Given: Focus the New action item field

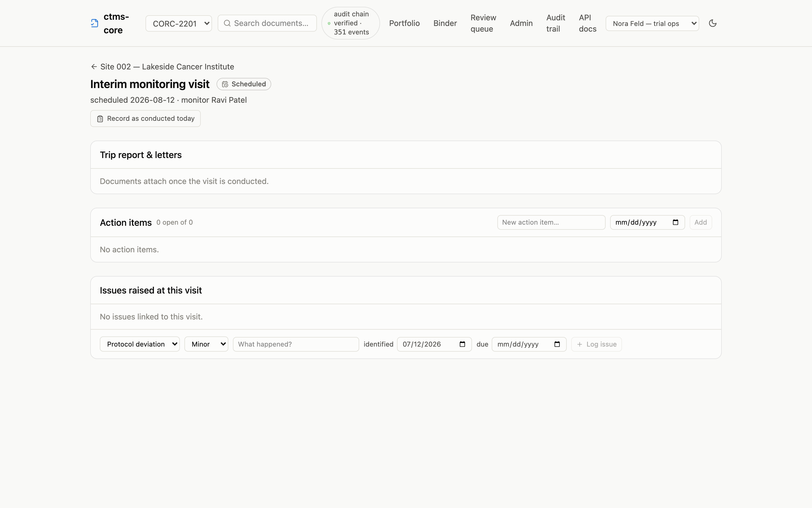Looking at the screenshot, I should [551, 222].
